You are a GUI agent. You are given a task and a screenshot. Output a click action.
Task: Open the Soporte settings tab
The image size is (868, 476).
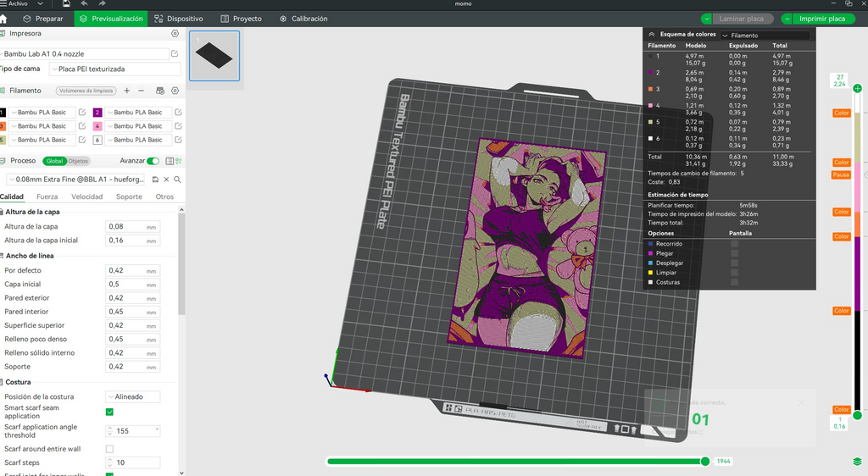pyautogui.click(x=129, y=196)
